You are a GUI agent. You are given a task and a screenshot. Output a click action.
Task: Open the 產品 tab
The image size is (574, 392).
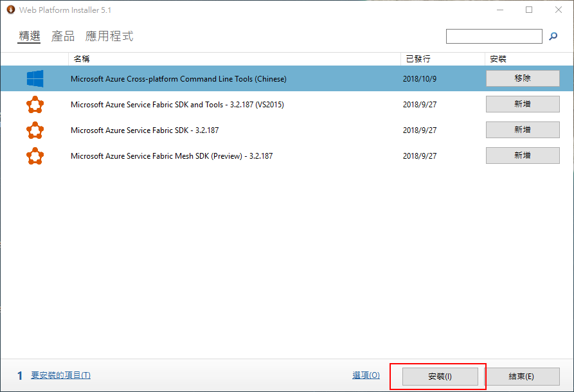tap(63, 36)
